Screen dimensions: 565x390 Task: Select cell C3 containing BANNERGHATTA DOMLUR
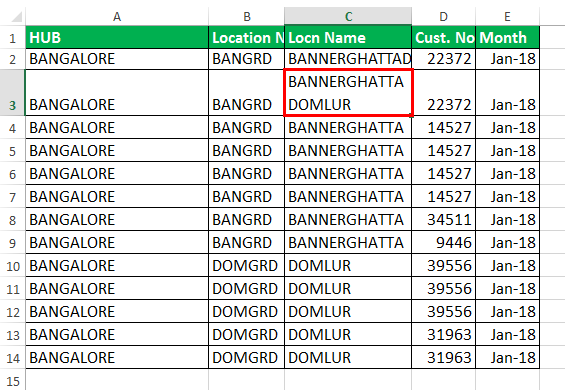(348, 93)
